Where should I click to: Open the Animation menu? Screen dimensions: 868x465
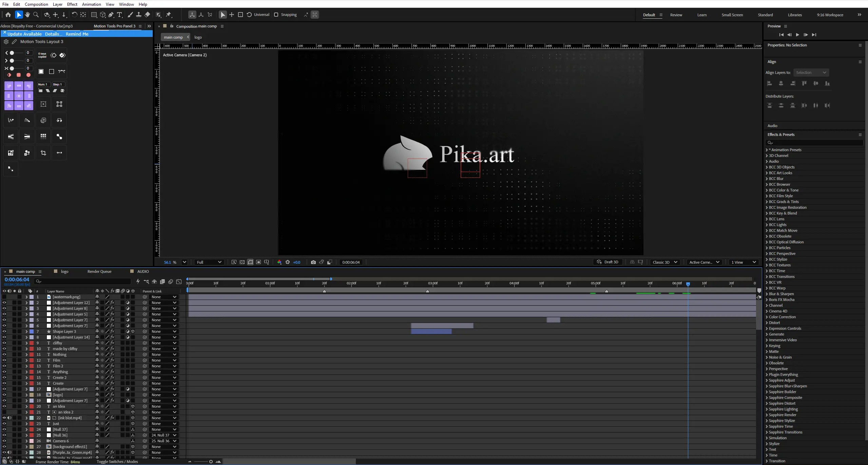pos(91,4)
